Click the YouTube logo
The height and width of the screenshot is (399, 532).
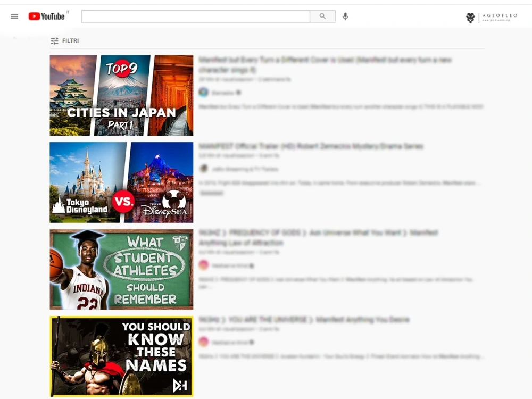[x=46, y=16]
